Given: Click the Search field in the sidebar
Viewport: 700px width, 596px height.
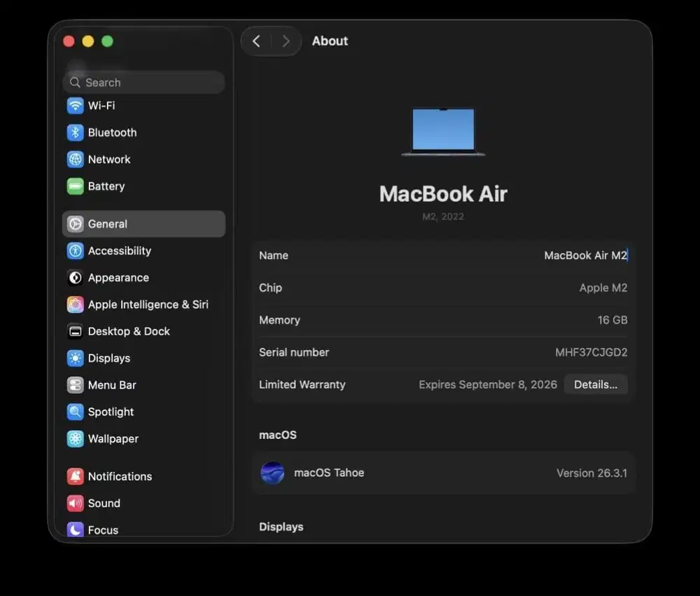Looking at the screenshot, I should (x=143, y=82).
